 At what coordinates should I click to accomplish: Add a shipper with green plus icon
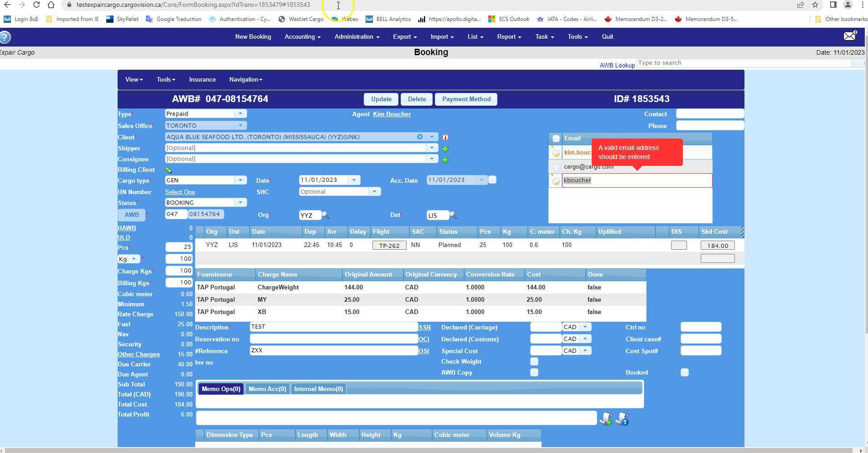pyautogui.click(x=445, y=149)
